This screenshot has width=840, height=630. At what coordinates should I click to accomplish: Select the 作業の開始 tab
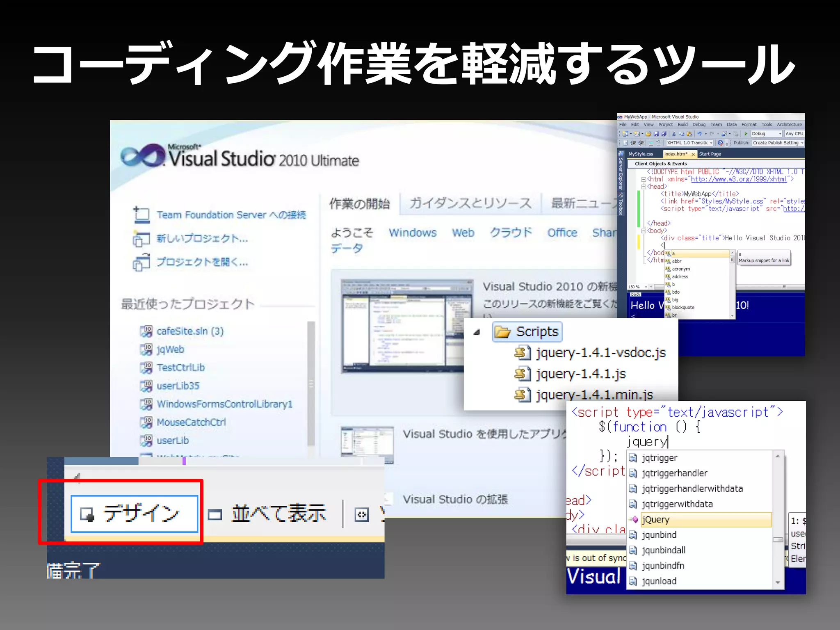[359, 204]
